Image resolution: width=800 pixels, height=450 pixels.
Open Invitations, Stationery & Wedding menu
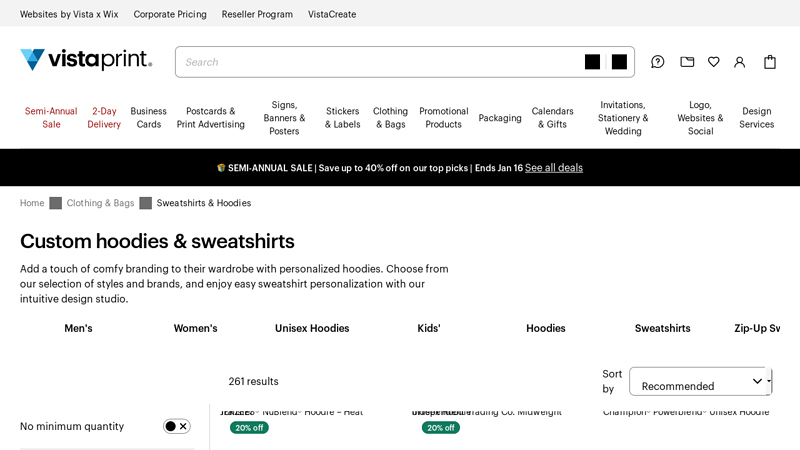coord(623,118)
